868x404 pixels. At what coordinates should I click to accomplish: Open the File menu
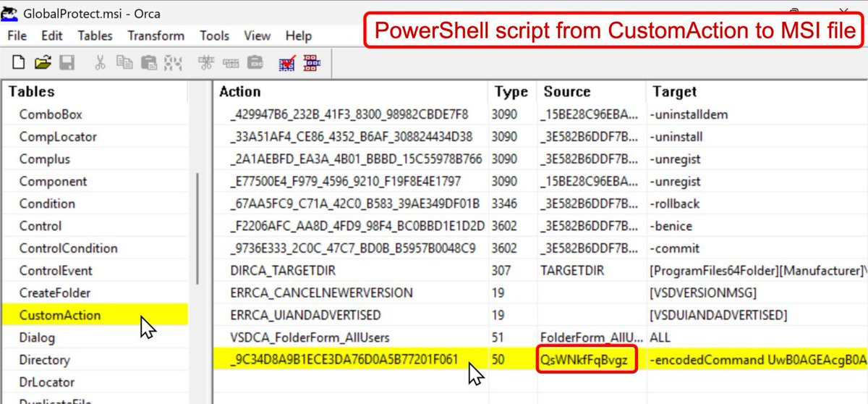[x=17, y=35]
